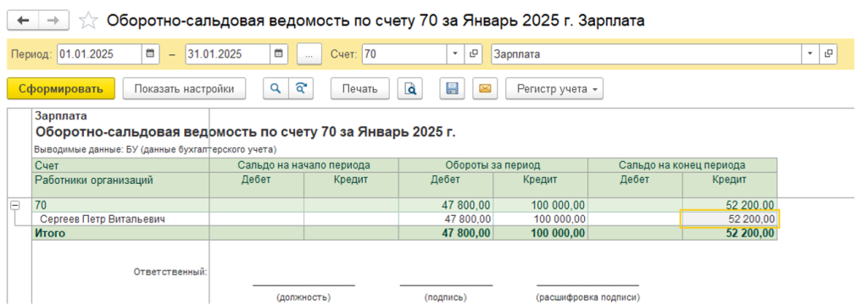Click the Счет column header cell

pyautogui.click(x=120, y=165)
